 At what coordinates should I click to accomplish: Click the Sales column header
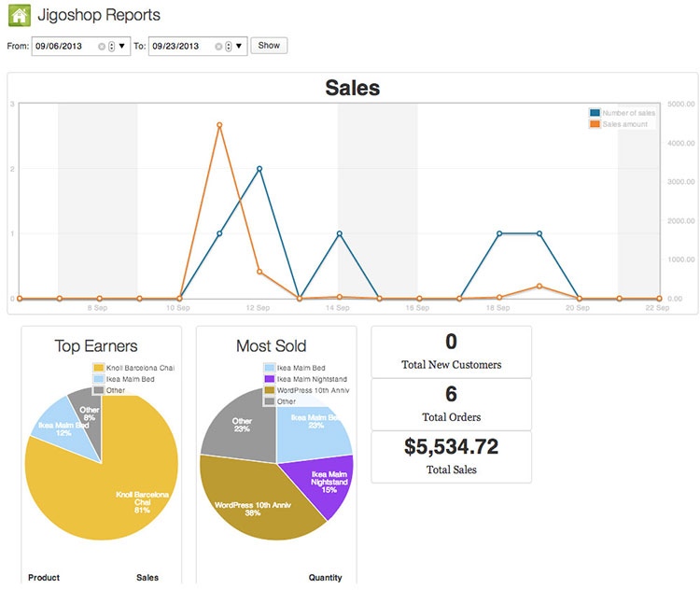(x=147, y=578)
